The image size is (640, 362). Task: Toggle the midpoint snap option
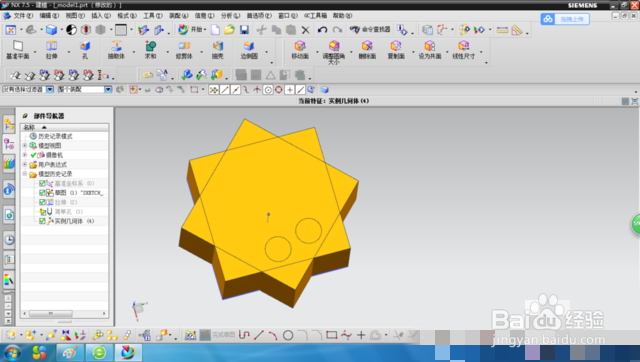click(x=236, y=90)
